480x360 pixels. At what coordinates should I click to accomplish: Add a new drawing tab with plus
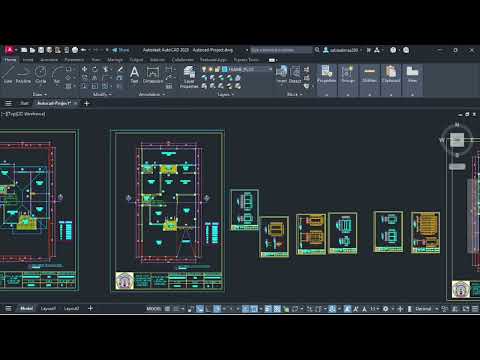[87, 103]
